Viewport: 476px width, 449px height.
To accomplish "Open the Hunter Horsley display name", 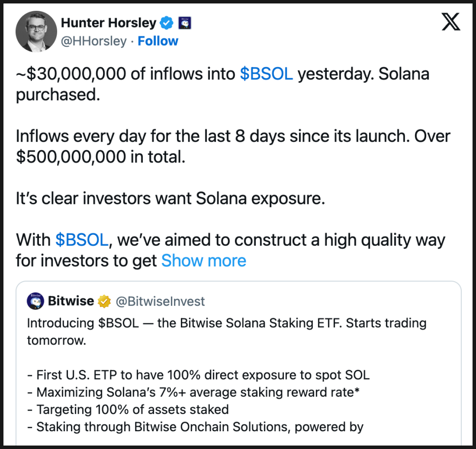I will 108,23.
